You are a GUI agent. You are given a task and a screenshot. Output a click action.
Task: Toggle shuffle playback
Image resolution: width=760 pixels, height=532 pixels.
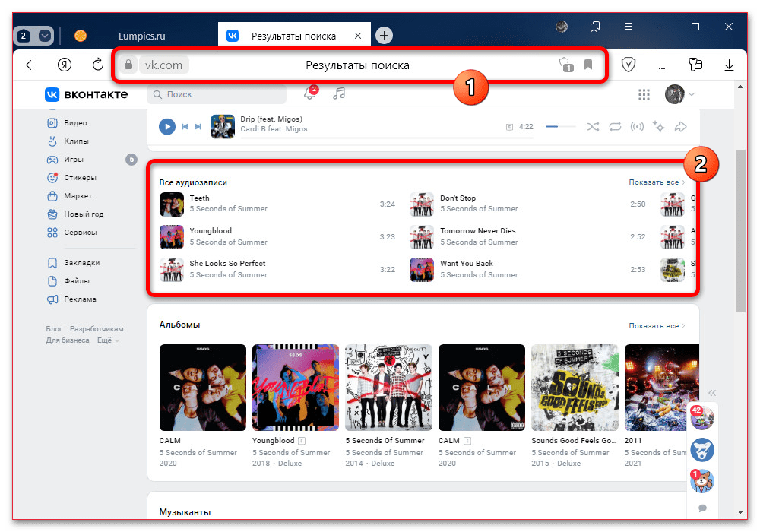click(x=593, y=127)
